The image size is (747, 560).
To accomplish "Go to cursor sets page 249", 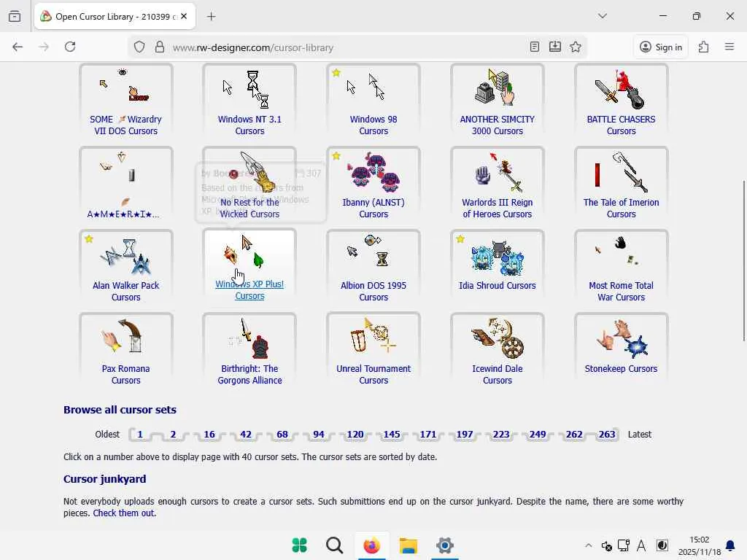I will (538, 435).
